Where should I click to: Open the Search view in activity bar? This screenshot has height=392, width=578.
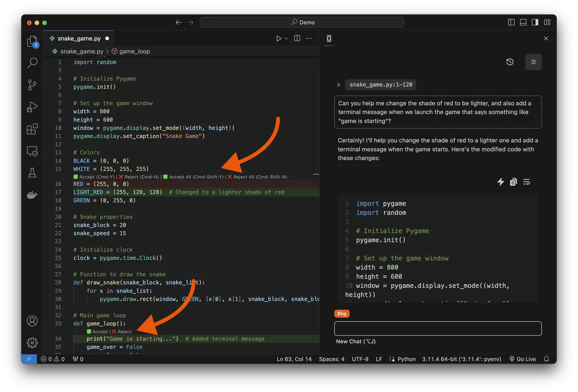[32, 63]
